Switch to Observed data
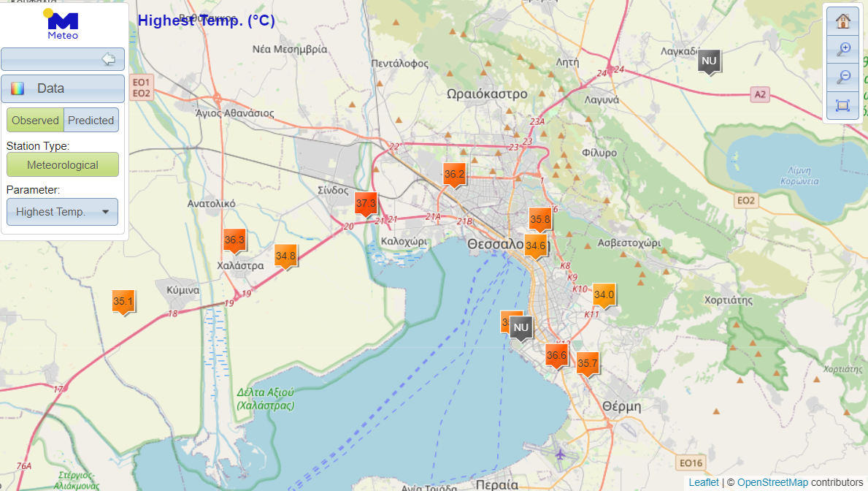 pos(36,121)
